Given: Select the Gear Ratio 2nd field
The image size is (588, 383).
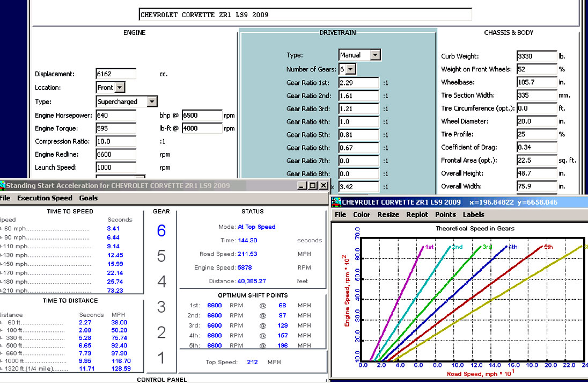Looking at the screenshot, I should click(x=358, y=96).
